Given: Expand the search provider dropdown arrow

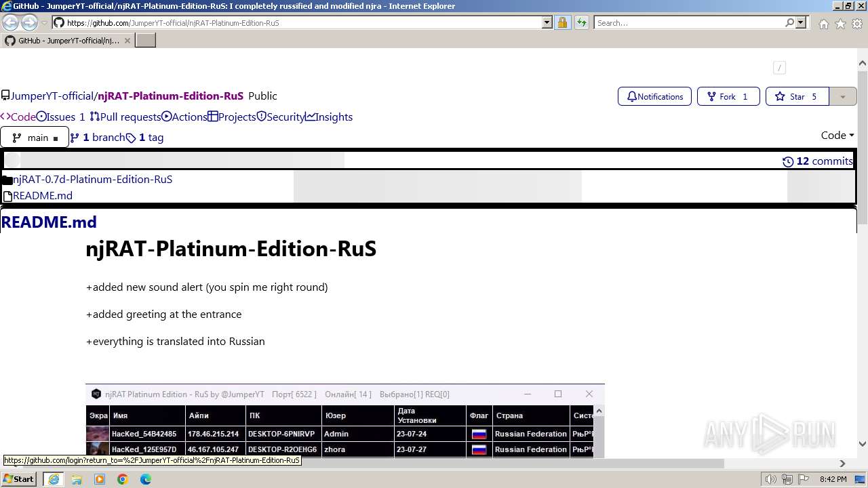Looking at the screenshot, I should point(801,22).
